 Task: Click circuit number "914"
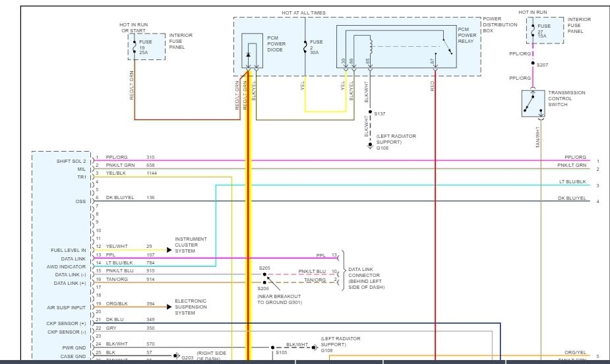click(150, 279)
